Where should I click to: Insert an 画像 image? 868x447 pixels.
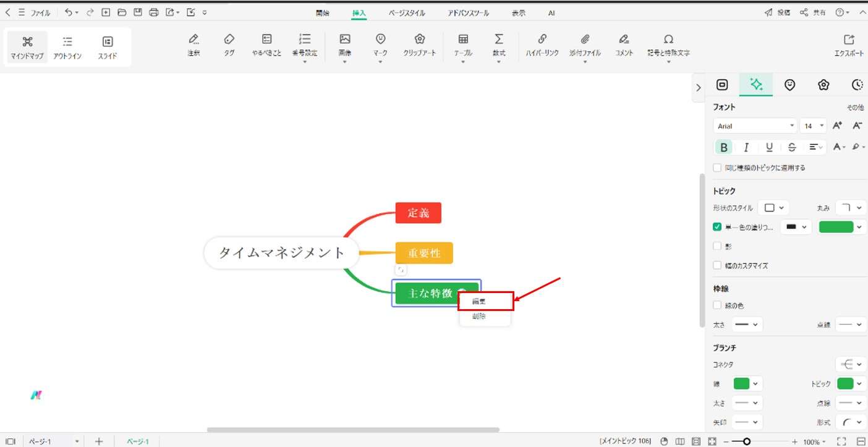[x=345, y=47]
